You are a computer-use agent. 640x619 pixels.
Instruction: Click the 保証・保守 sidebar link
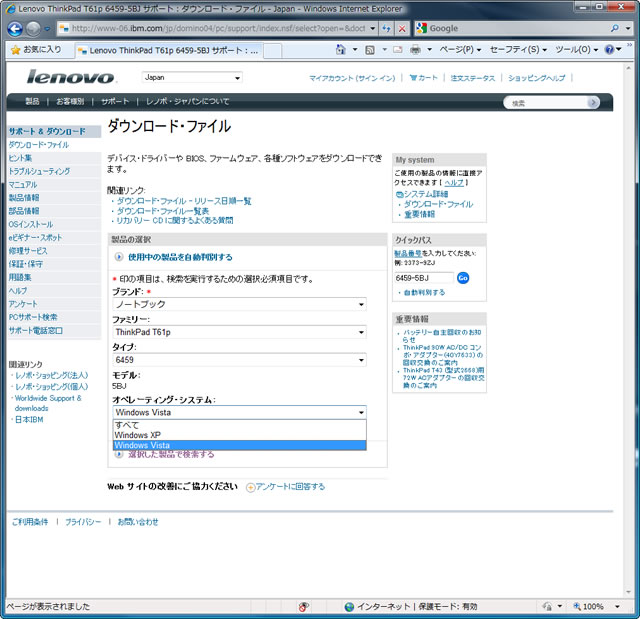(x=26, y=264)
